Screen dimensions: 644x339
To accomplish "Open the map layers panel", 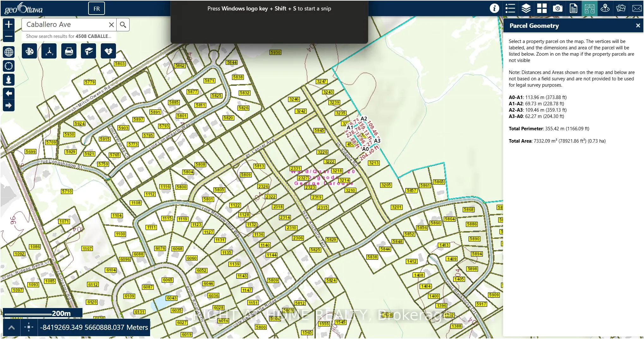I will (526, 8).
